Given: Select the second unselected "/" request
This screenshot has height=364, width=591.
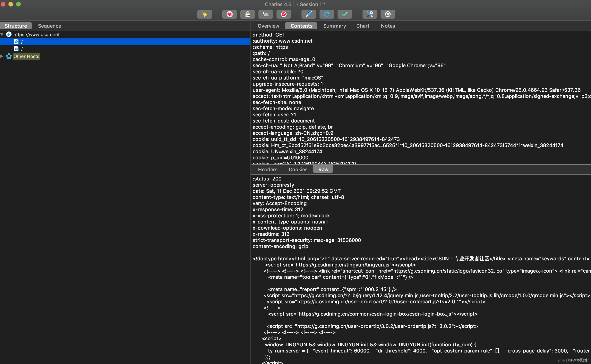Looking at the screenshot, I should [22, 49].
